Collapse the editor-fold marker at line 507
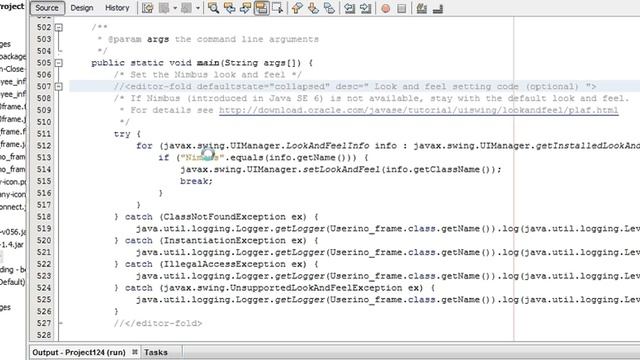 tap(59, 87)
